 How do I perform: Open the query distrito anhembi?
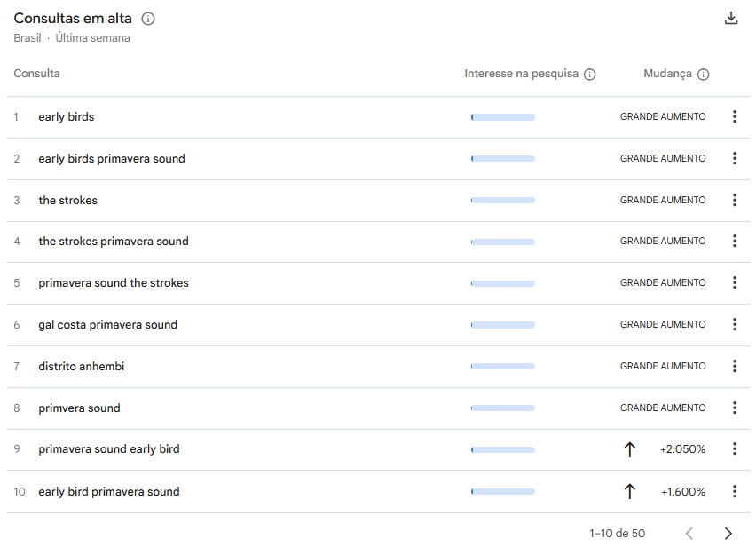pyautogui.click(x=81, y=366)
